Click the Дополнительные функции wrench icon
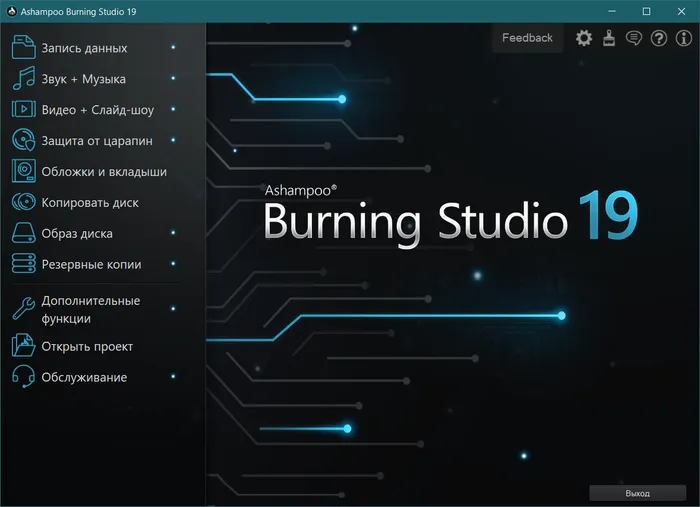The width and height of the screenshot is (700, 507). point(23,309)
